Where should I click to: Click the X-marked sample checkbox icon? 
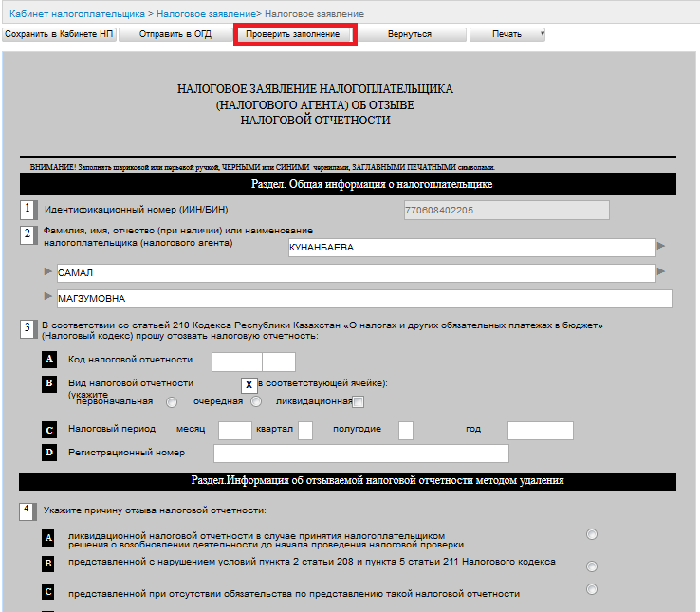point(249,385)
